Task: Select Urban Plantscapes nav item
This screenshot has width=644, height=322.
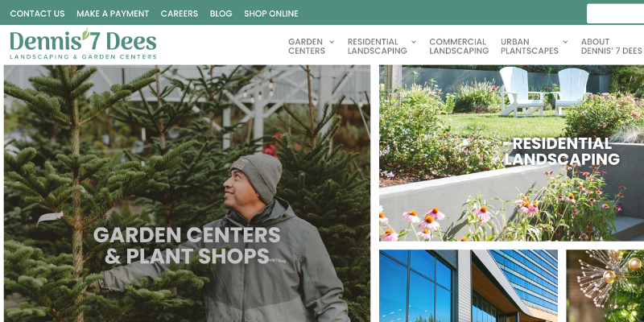Action: tap(530, 46)
